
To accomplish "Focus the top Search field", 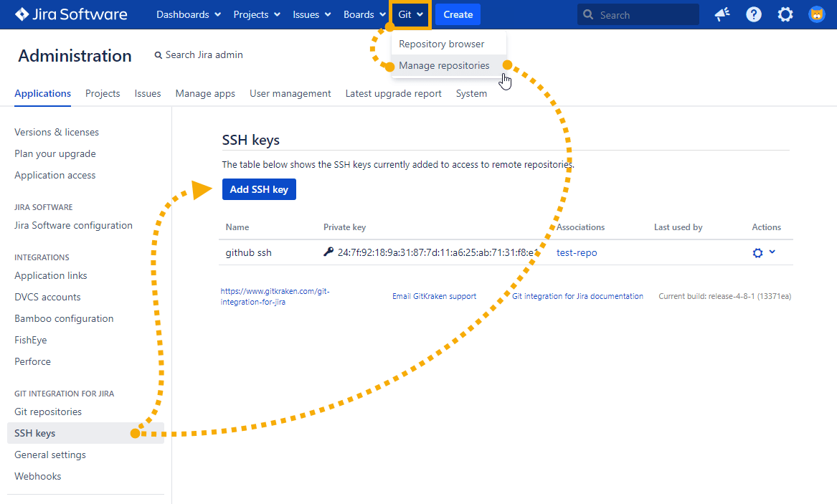I will click(638, 14).
